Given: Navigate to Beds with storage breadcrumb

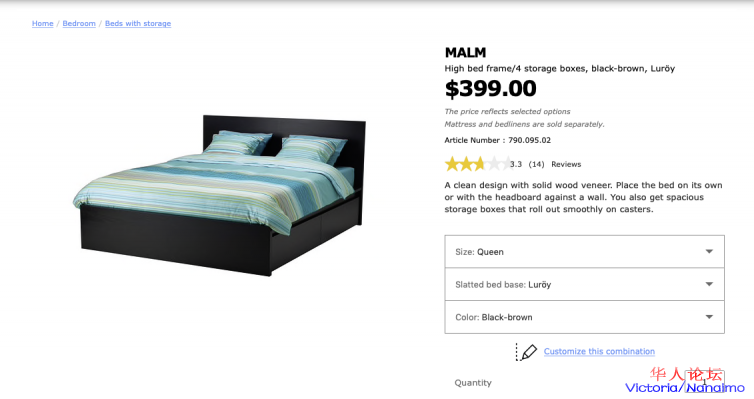Looking at the screenshot, I should click(x=138, y=24).
